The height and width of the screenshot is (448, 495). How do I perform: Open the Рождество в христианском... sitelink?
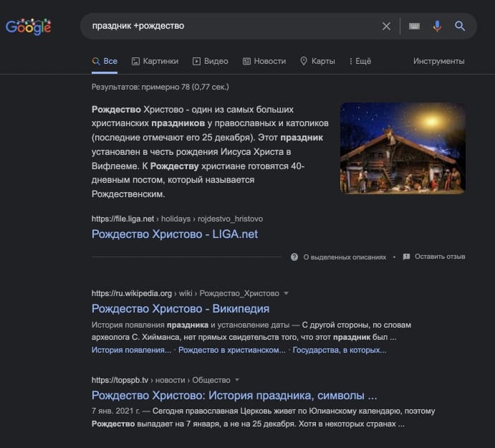(x=231, y=350)
